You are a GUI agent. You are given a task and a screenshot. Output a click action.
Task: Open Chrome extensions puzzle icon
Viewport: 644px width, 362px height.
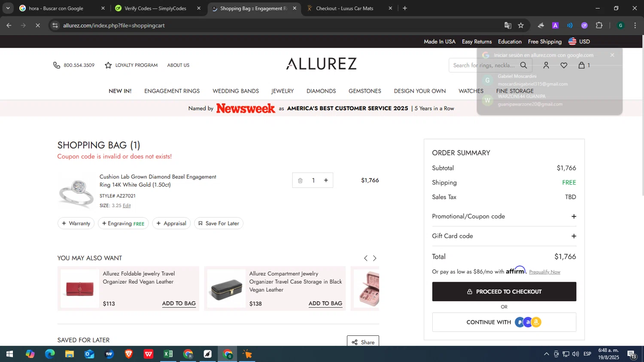tap(599, 25)
